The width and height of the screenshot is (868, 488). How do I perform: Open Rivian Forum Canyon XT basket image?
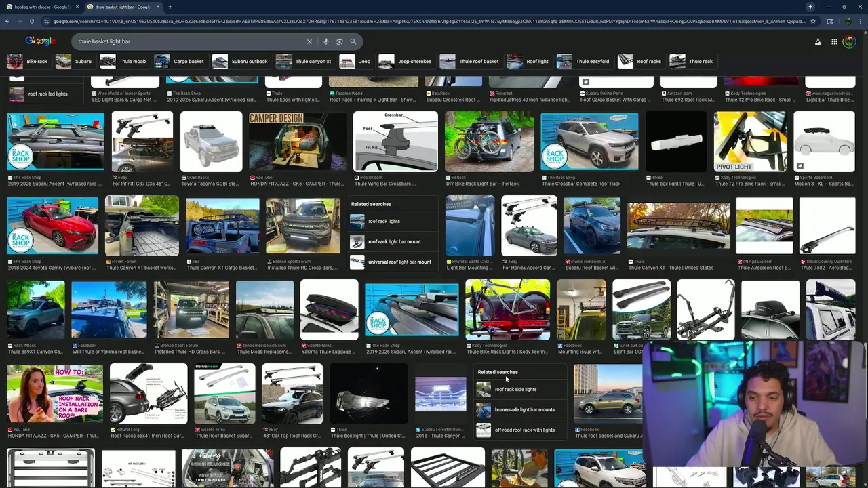(x=142, y=226)
